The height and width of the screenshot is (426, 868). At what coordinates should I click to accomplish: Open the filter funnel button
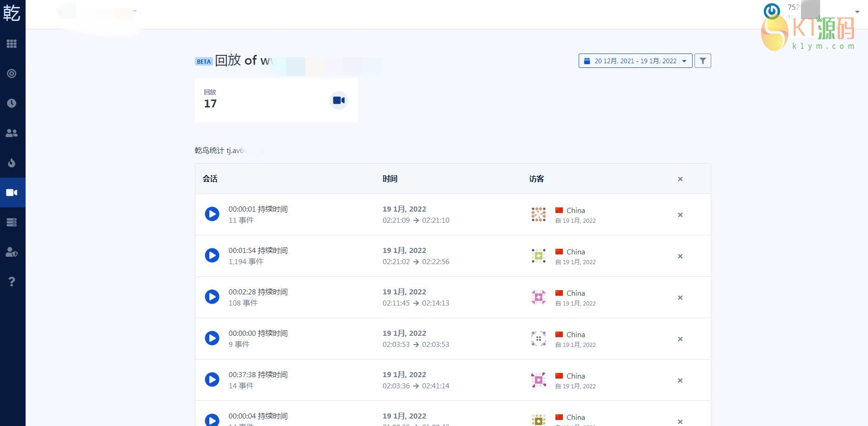pos(703,61)
